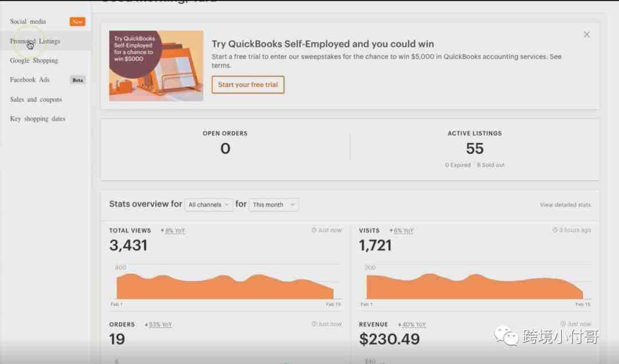Open the View detailed stats link

click(565, 205)
